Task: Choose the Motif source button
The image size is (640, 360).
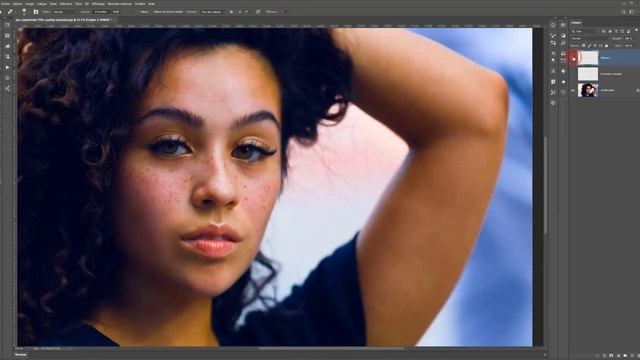Action: pos(116,12)
